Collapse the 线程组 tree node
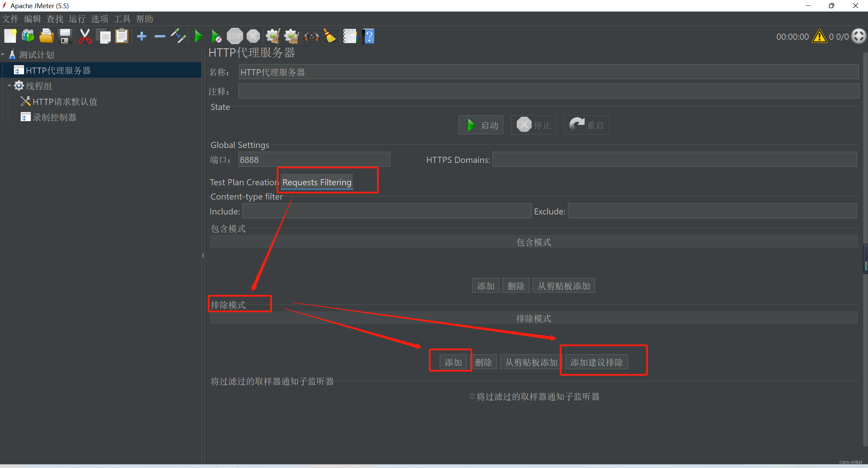868x468 pixels. click(9, 86)
